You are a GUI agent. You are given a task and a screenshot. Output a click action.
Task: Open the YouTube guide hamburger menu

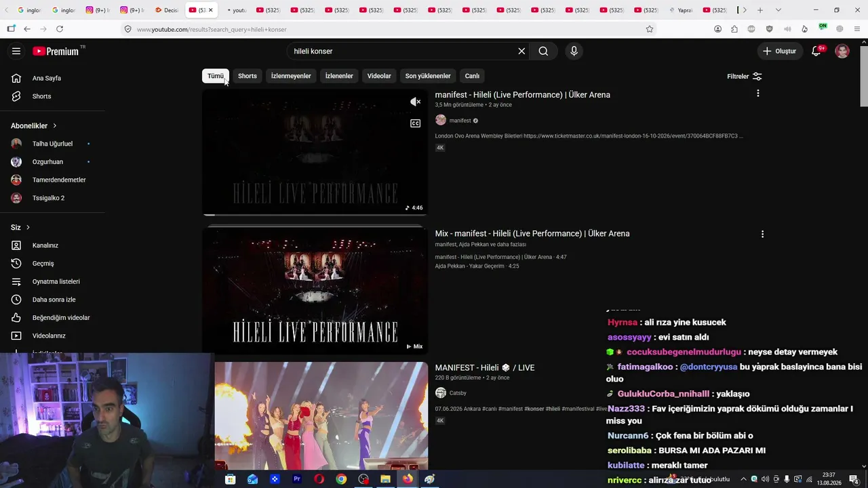(16, 51)
